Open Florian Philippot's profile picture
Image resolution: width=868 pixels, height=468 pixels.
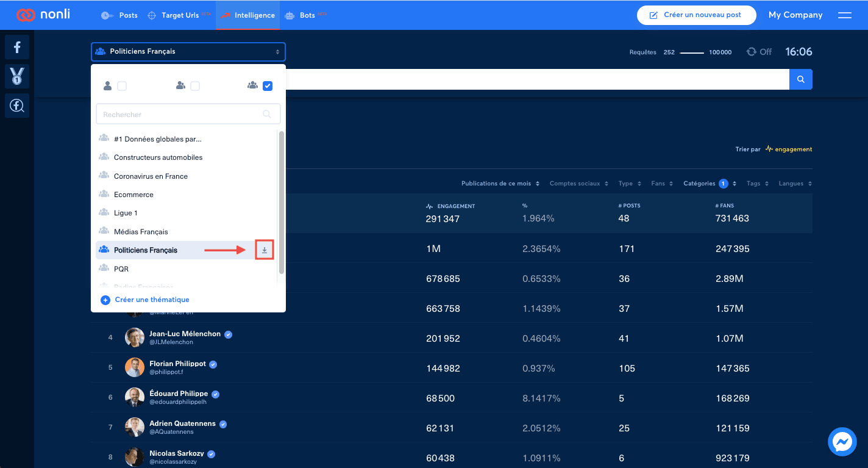click(135, 367)
